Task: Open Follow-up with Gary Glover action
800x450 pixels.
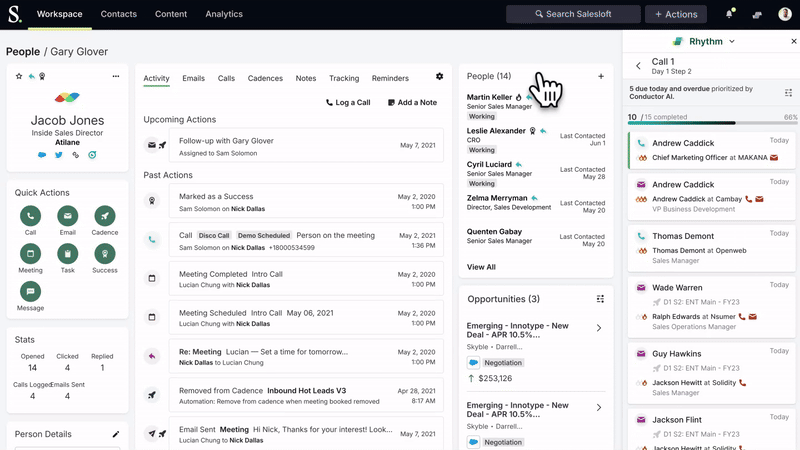Action: (306, 145)
